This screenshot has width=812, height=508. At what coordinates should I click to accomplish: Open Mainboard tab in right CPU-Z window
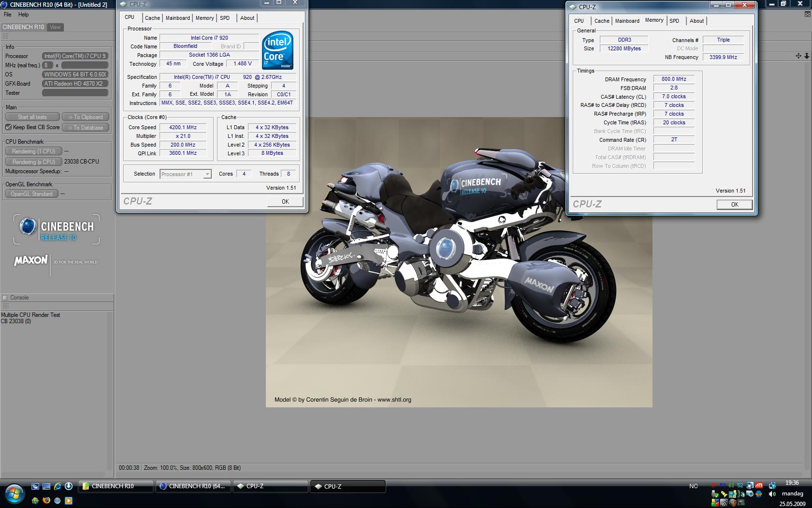pyautogui.click(x=627, y=21)
